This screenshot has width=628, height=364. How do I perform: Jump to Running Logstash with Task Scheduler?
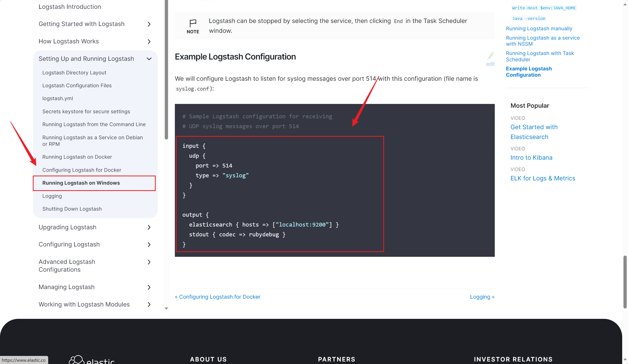540,57
